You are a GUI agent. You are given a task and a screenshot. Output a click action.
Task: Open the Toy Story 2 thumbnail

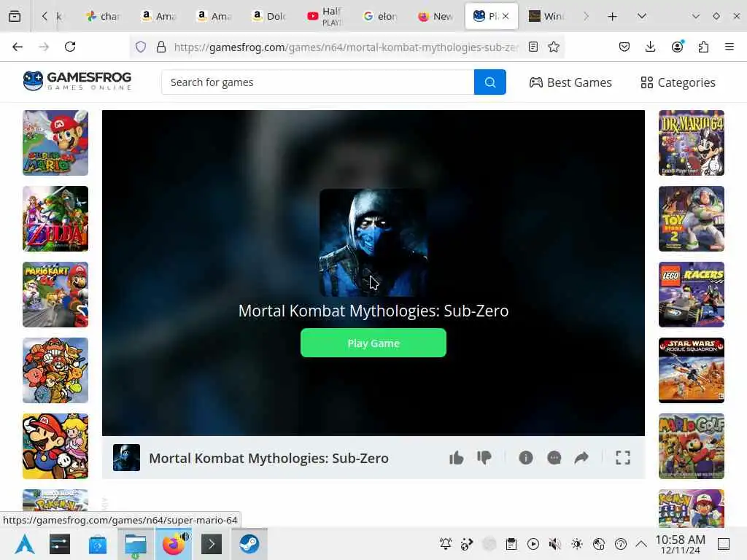click(692, 219)
